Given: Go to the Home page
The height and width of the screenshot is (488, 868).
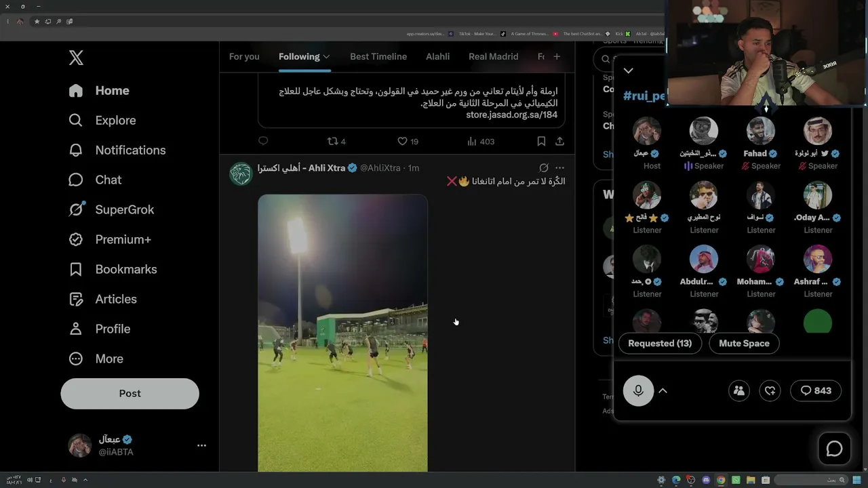Looking at the screenshot, I should pyautogui.click(x=99, y=91).
